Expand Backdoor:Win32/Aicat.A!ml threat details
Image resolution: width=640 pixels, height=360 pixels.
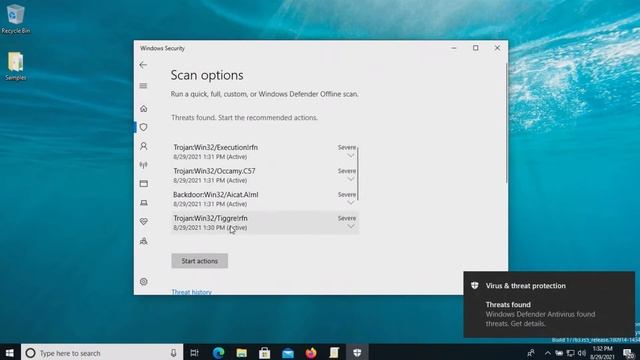pos(351,203)
